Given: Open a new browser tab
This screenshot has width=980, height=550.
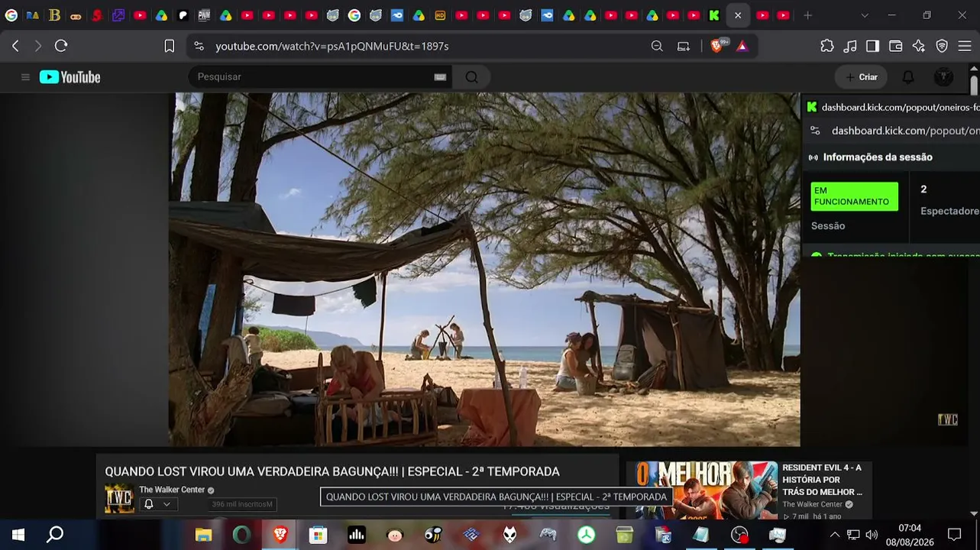Looking at the screenshot, I should click(808, 15).
